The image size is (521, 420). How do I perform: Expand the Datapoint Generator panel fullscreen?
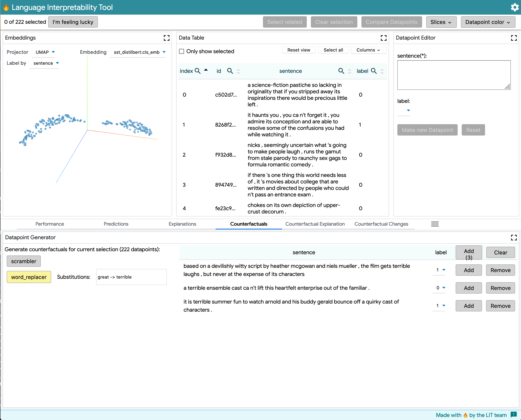(x=514, y=237)
